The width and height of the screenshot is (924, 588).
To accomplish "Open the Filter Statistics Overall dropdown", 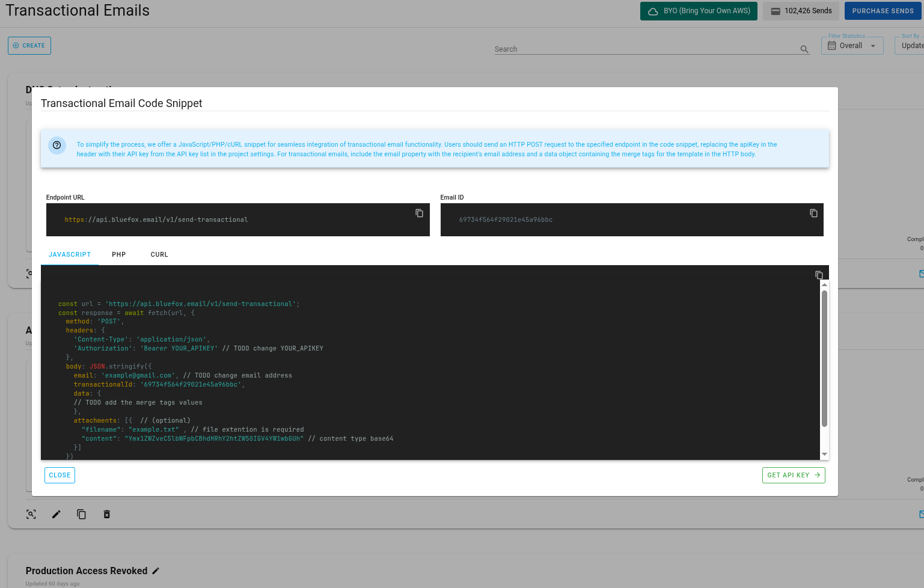I will pos(852,45).
